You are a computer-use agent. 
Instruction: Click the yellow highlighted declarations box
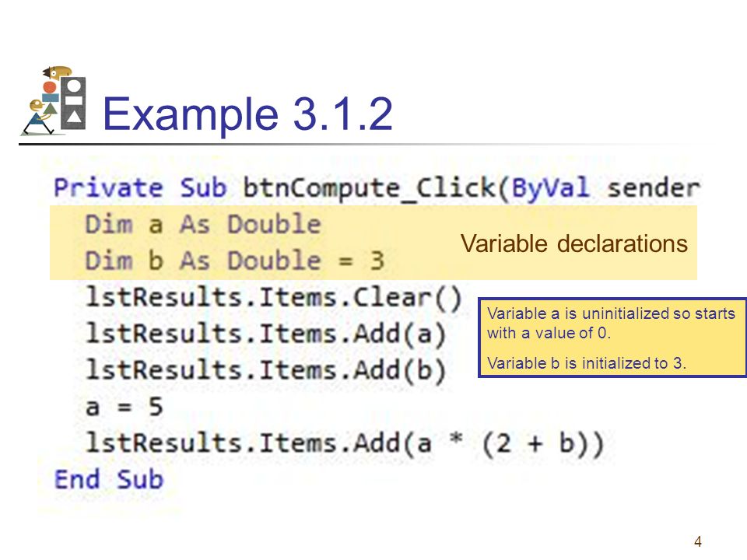click(373, 243)
